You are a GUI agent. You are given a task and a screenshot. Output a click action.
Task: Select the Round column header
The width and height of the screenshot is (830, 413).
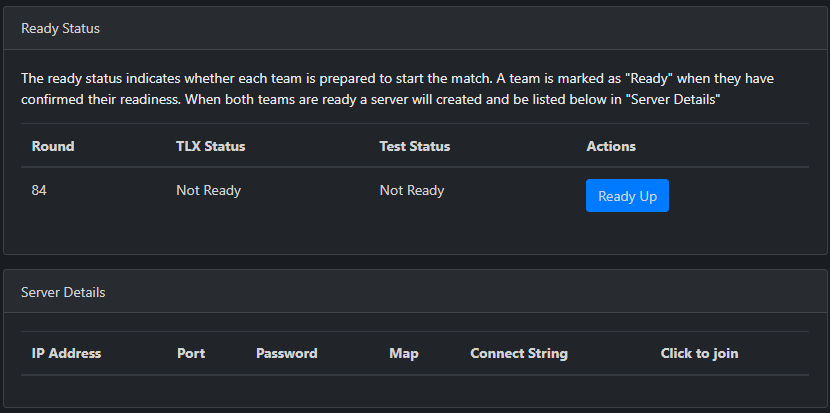coord(53,146)
